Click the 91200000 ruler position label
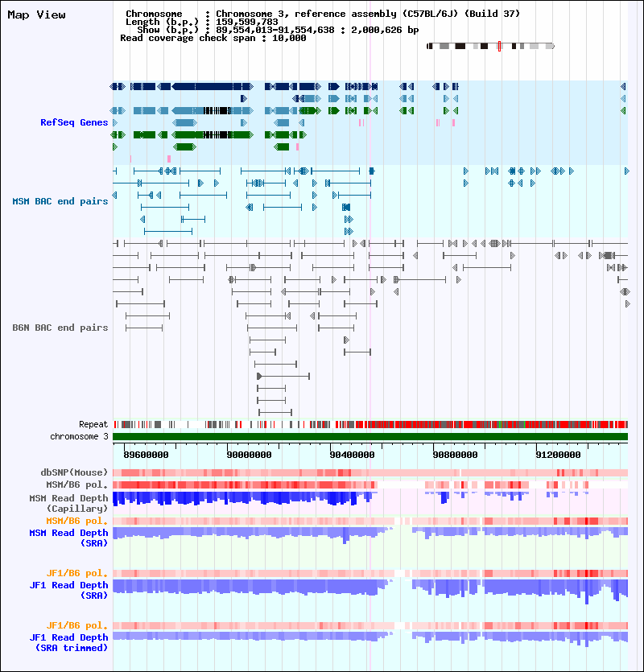Viewport: 644px width, 672px height. tap(558, 455)
